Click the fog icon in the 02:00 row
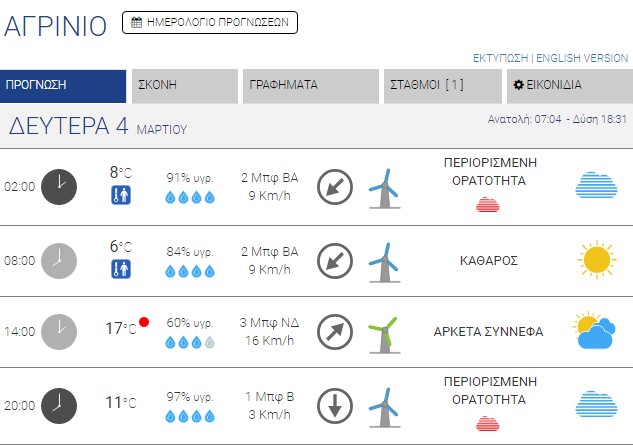633x445 pixels. 596,186
